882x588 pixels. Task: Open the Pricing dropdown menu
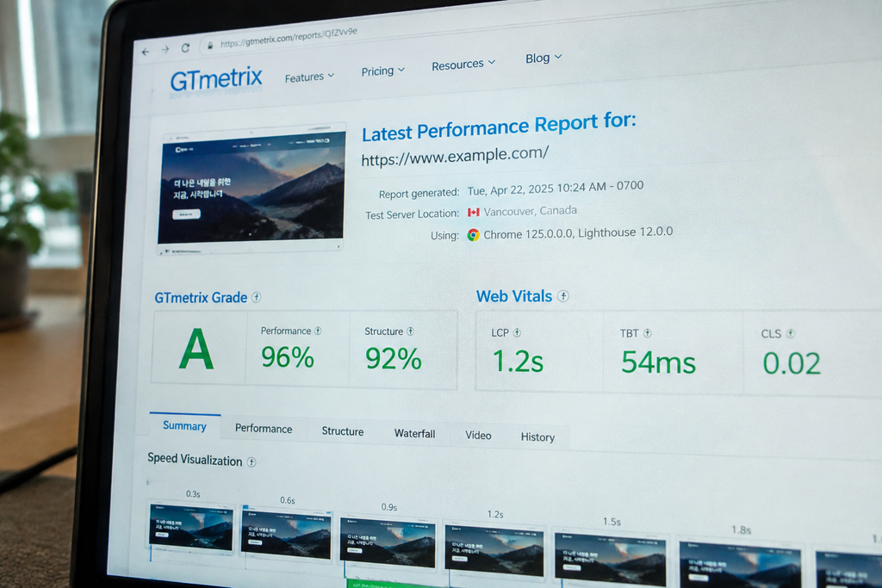click(x=382, y=71)
